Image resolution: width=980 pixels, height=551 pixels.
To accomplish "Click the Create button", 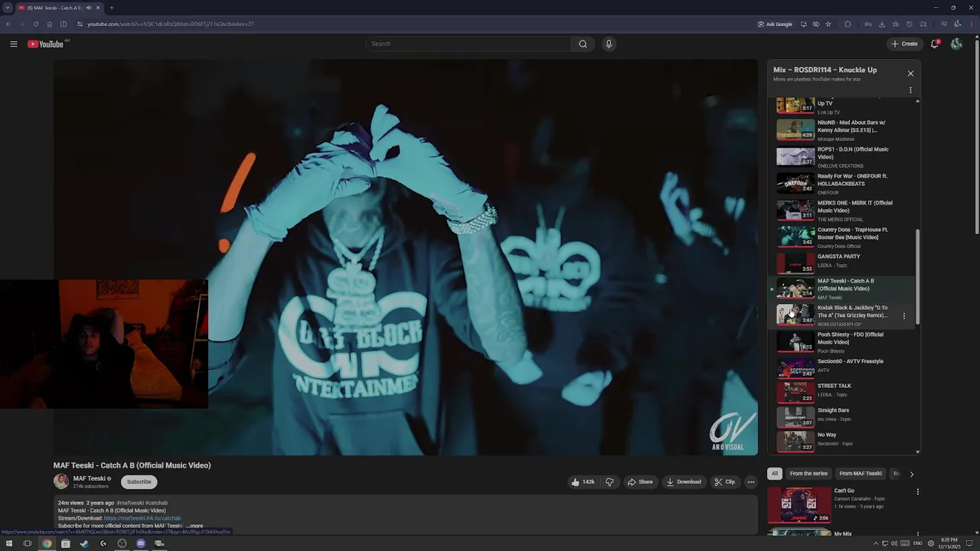I will point(904,44).
